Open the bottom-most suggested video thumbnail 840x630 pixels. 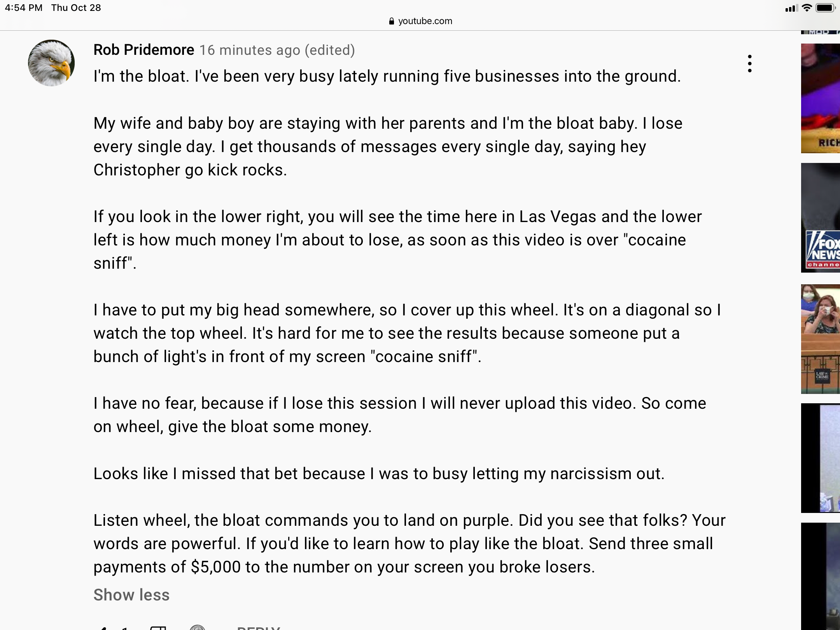(821, 576)
